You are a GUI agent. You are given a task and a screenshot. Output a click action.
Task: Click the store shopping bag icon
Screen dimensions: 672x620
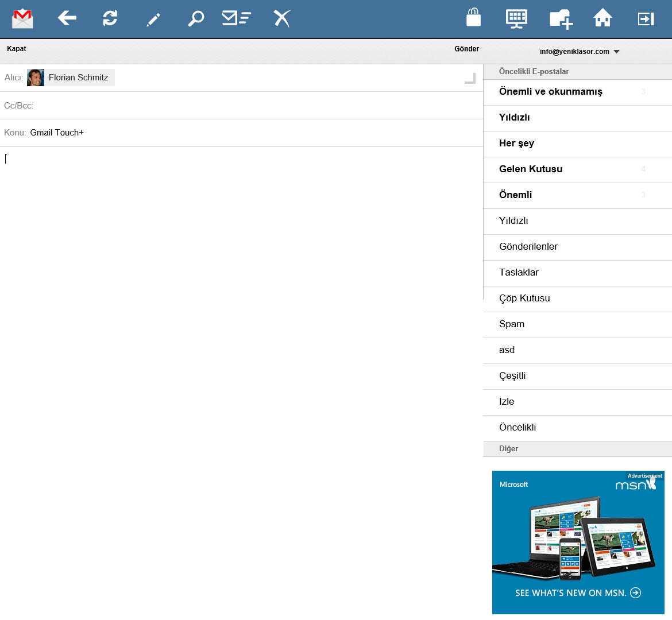point(473,18)
